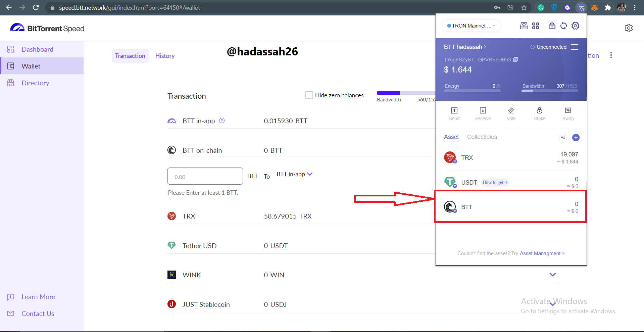Select the Collectibles tab in TronLink

tap(482, 137)
